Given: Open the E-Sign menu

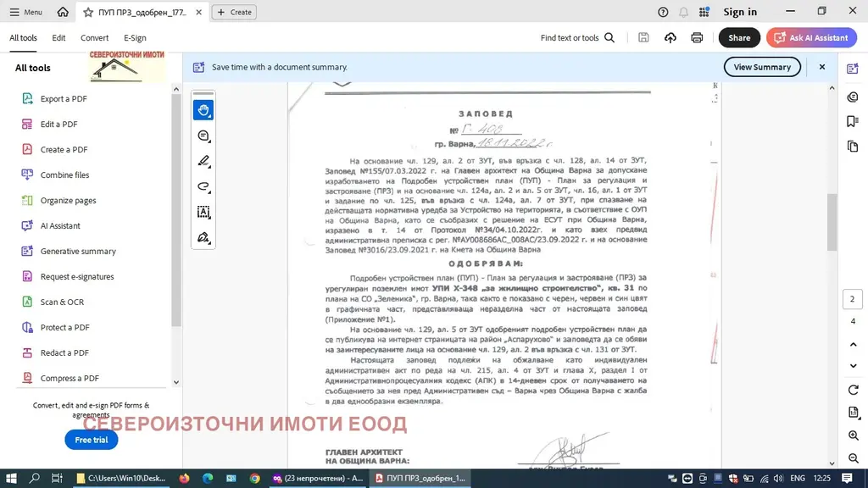Looking at the screenshot, I should 135,37.
